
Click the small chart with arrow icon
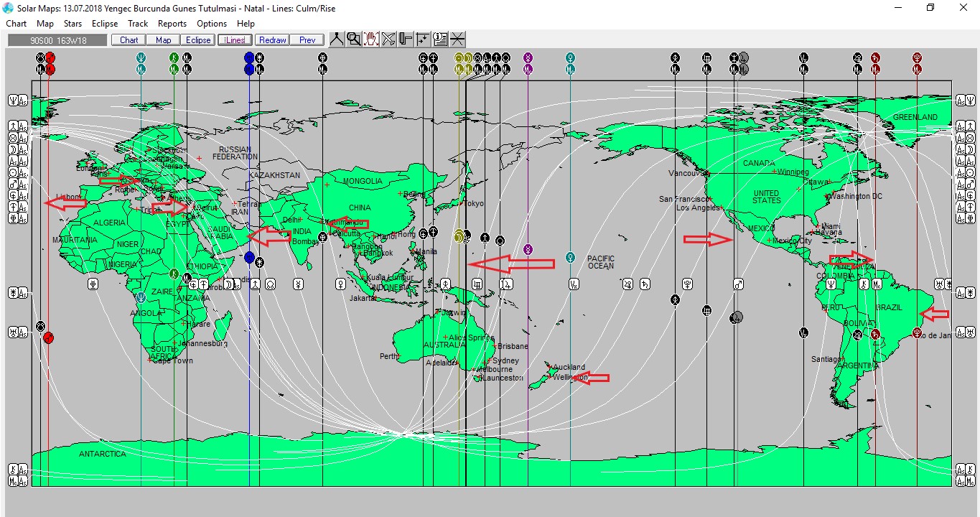pos(423,39)
